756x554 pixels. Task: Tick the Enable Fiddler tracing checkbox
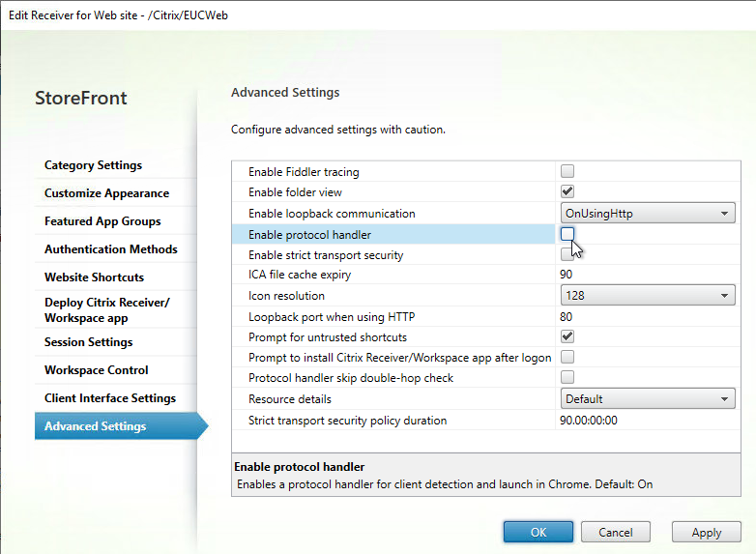[567, 171]
